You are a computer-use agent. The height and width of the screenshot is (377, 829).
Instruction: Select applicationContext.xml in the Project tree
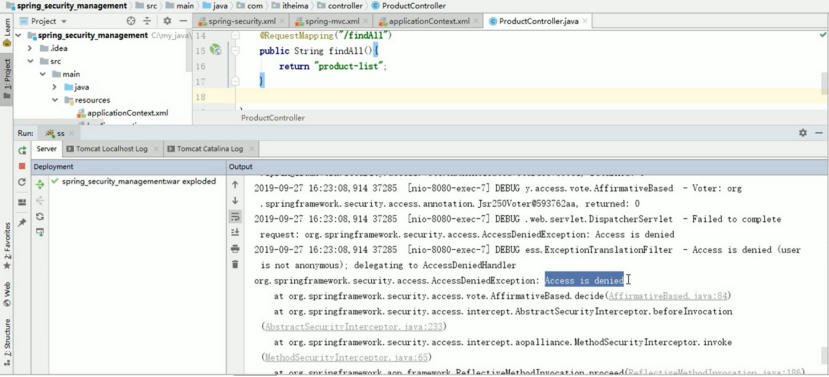click(x=123, y=113)
